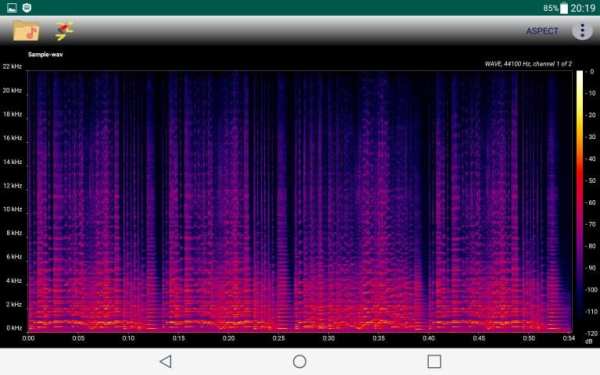
Task: Tap the 16 kHz frequency label
Action: (x=12, y=138)
